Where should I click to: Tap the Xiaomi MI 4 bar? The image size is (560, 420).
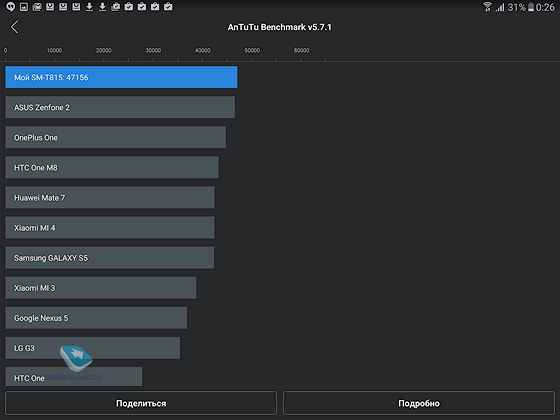click(110, 228)
